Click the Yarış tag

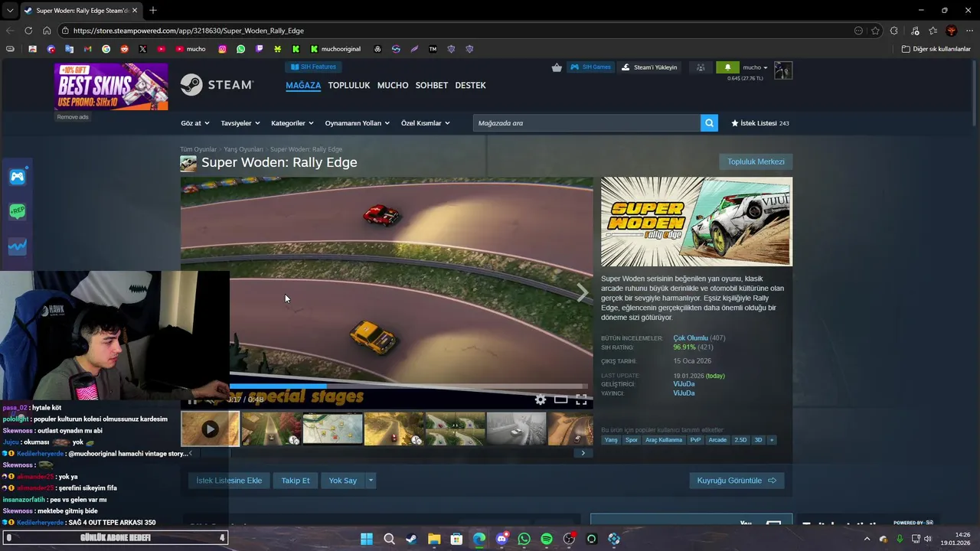click(611, 440)
